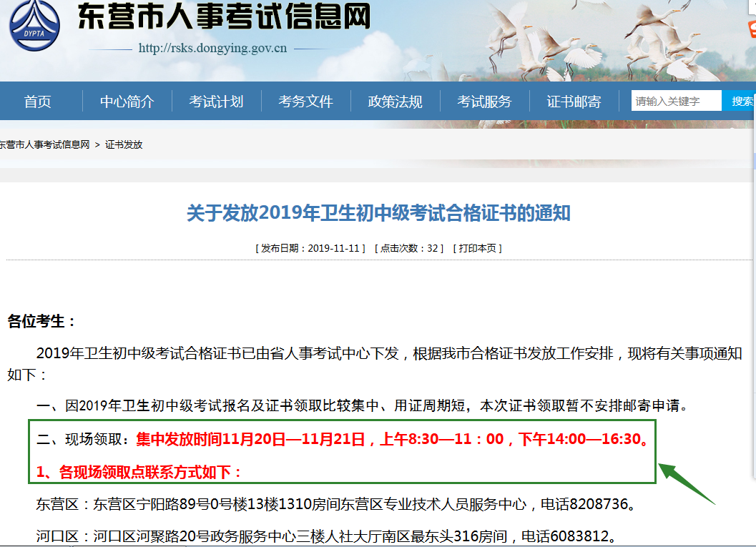Click the orange Sogou input icon

751,29
